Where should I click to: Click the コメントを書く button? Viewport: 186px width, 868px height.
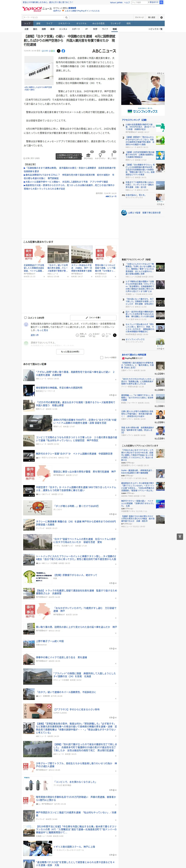tap(93, 317)
